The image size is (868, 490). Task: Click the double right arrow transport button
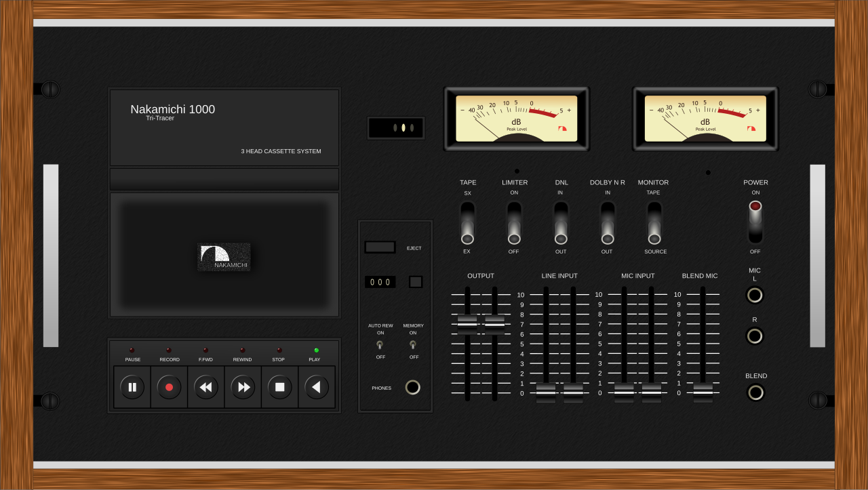click(x=243, y=387)
